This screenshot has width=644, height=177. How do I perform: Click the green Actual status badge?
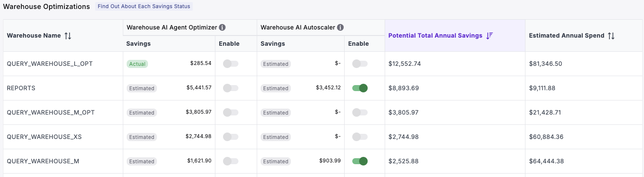[137, 64]
